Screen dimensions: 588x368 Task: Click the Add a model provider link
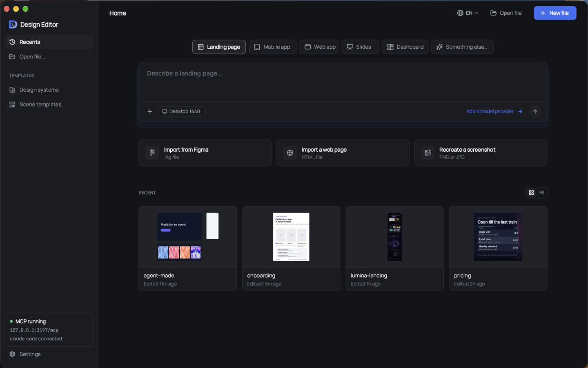coord(494,112)
